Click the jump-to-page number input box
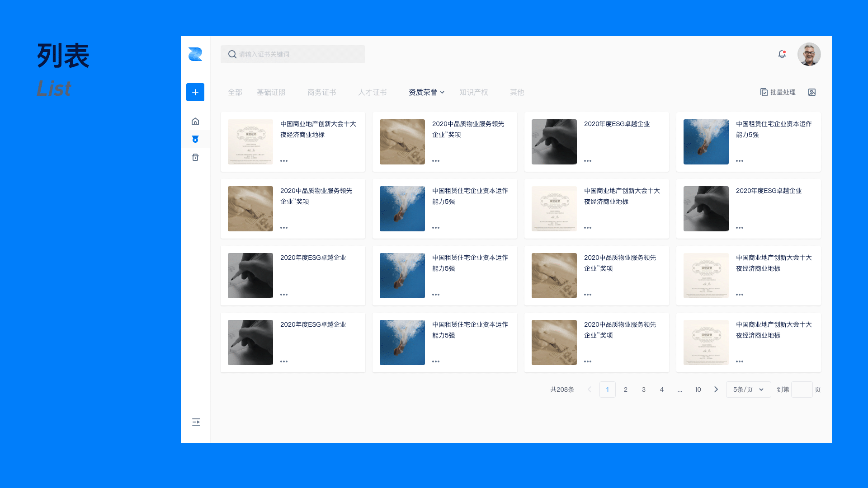The image size is (868, 488). pos(802,389)
